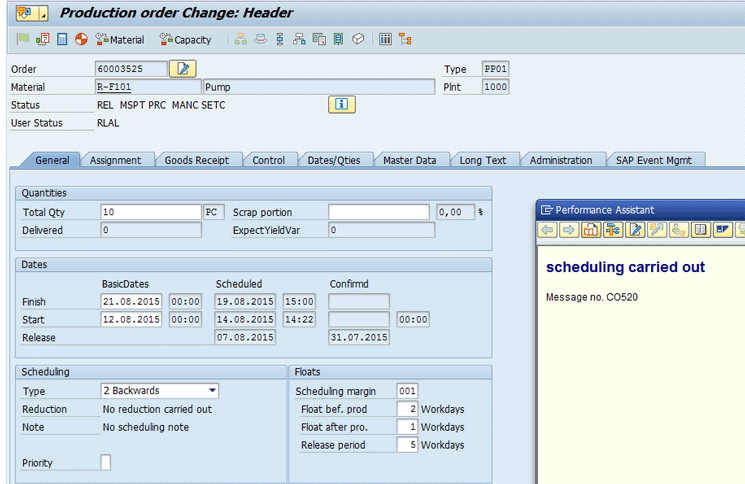
Task: Click the columns layout icon in toolbar
Action: click(385, 39)
